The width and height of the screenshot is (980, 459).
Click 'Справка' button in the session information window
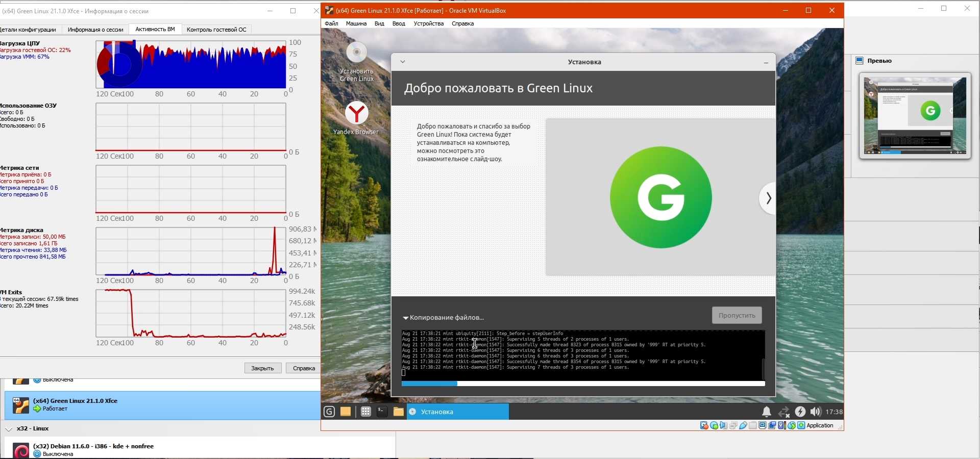pyautogui.click(x=304, y=368)
